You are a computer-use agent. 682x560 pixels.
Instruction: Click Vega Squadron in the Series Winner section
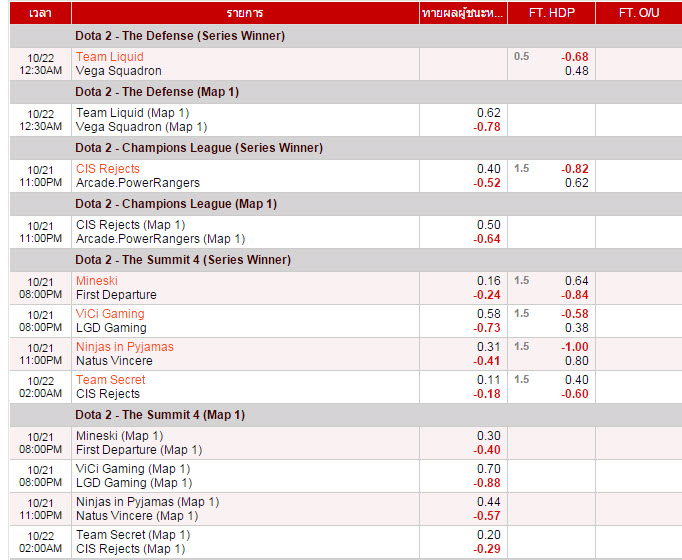(119, 71)
